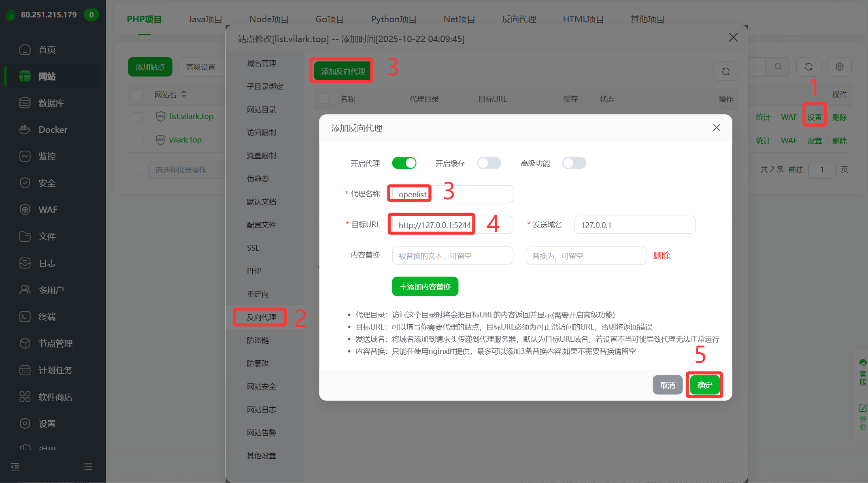Screen dimensions: 868x483
Task: Click the ＋添加内容替换 button
Action: tap(425, 287)
